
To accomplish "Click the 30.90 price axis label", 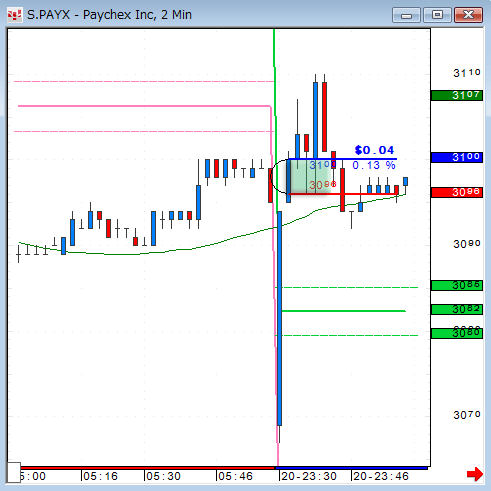I will [467, 244].
